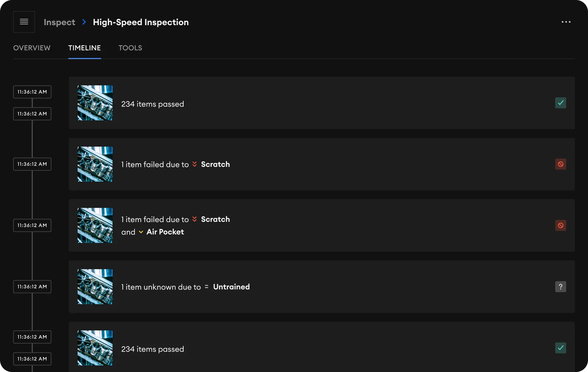Open the hamburger navigation menu
Screen dimensions: 588x372
pos(23,22)
